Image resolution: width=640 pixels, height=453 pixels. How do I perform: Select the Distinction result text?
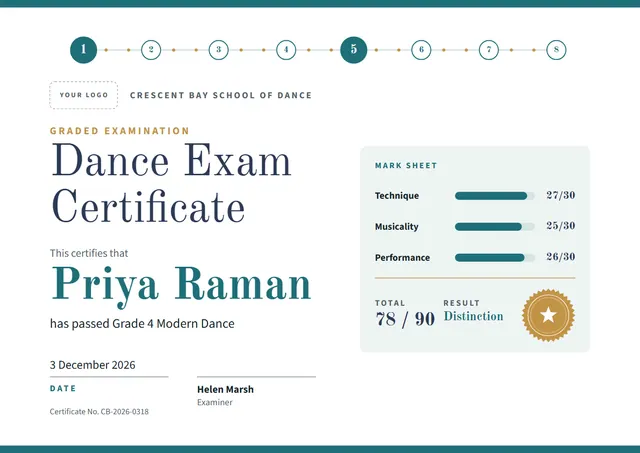pos(473,316)
